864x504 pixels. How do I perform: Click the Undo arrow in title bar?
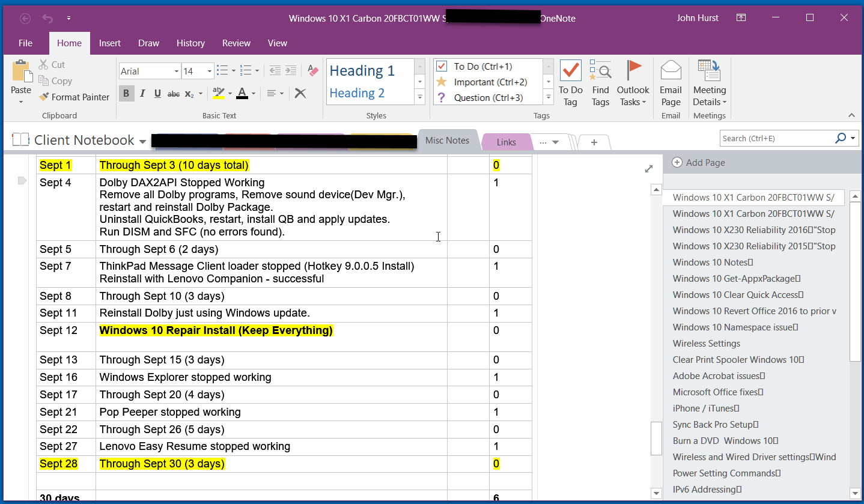[x=47, y=18]
